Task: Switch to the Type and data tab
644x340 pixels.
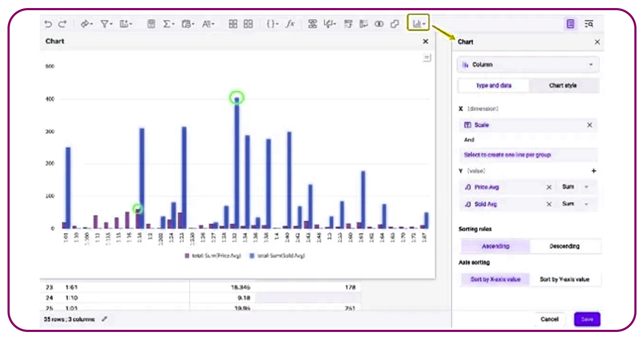Action: point(493,85)
